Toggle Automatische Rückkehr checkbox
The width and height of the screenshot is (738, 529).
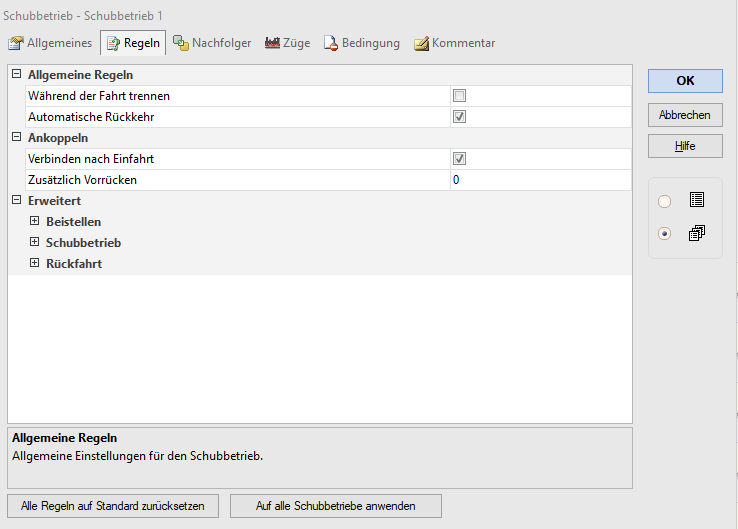coord(460,117)
